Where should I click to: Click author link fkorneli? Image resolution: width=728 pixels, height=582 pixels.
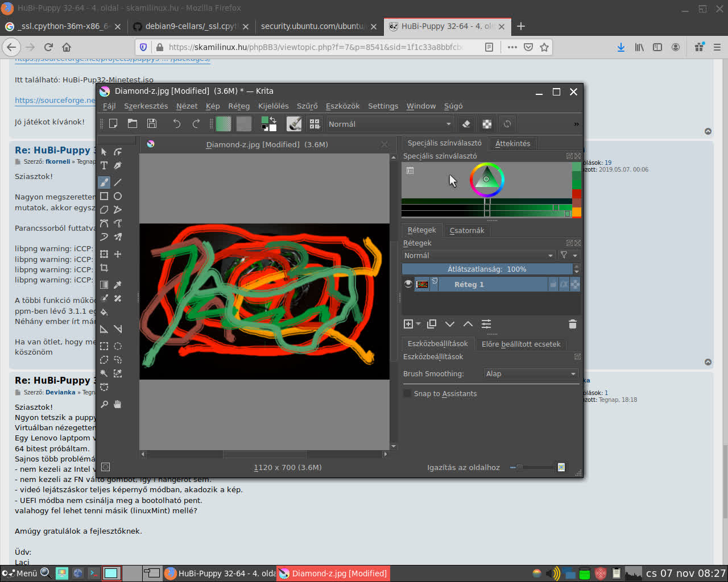58,161
